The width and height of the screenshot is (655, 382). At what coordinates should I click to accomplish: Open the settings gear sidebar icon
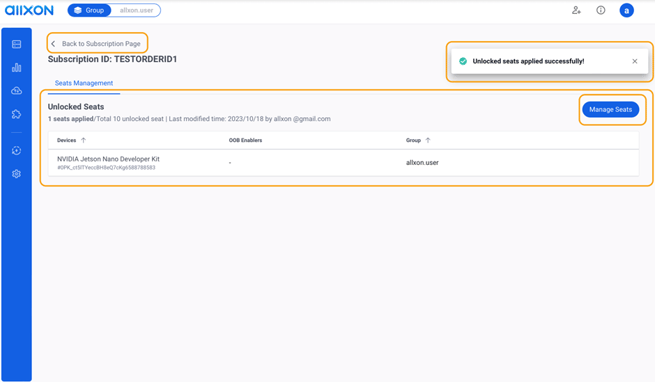(x=16, y=174)
